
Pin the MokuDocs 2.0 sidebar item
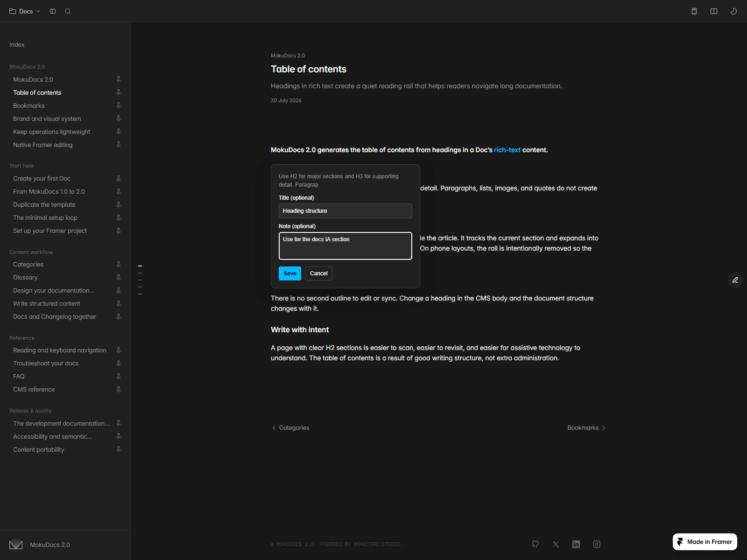point(119,79)
